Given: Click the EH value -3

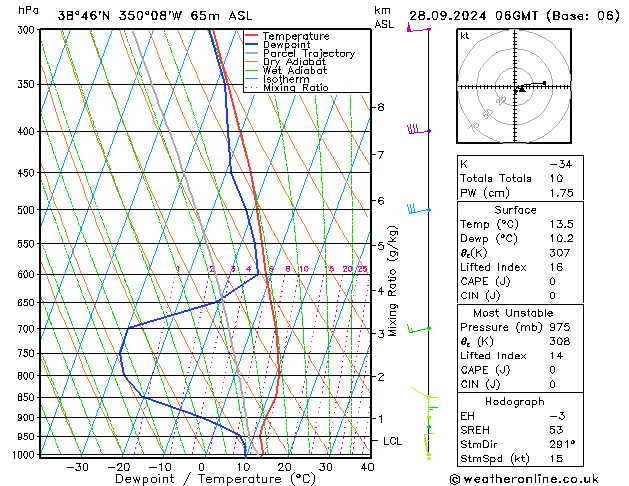Looking at the screenshot, I should tap(557, 416).
